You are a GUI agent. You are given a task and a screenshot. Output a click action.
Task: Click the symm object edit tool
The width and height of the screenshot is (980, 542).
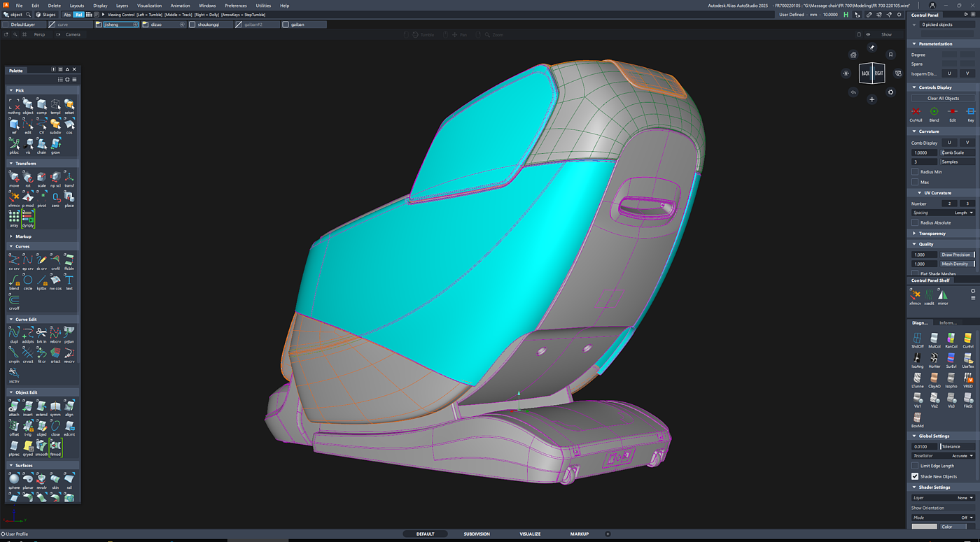(55, 406)
